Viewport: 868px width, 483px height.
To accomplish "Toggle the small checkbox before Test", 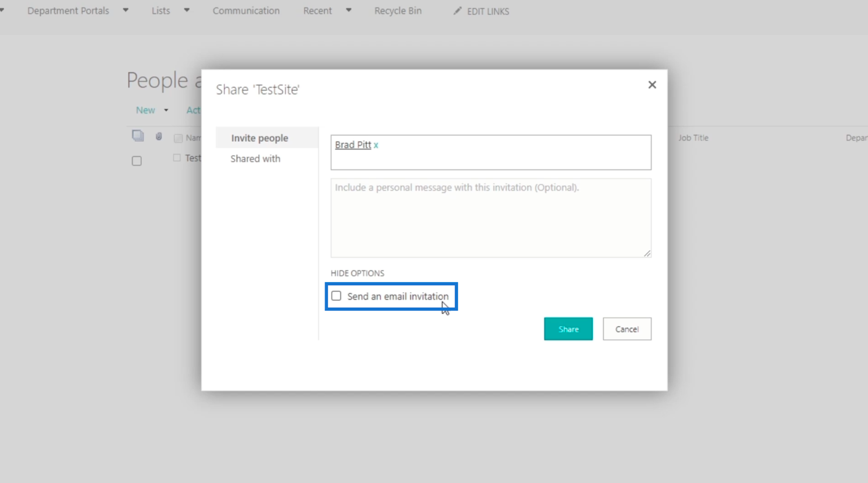I will (177, 158).
